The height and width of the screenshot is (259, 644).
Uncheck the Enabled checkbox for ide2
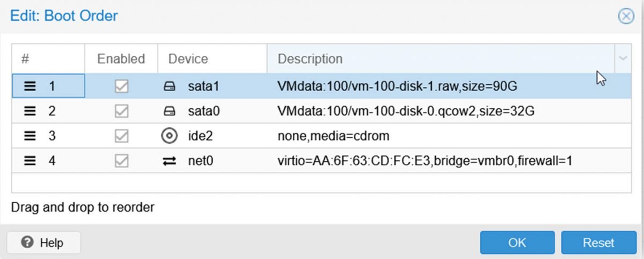point(121,136)
